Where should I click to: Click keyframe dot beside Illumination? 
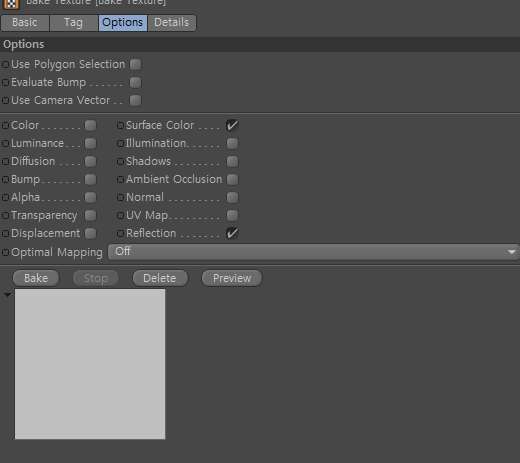[x=120, y=143]
